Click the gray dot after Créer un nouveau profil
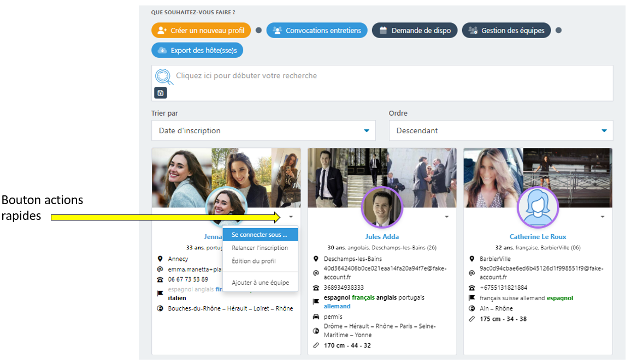Image resolution: width=631 pixels, height=364 pixels. (259, 31)
